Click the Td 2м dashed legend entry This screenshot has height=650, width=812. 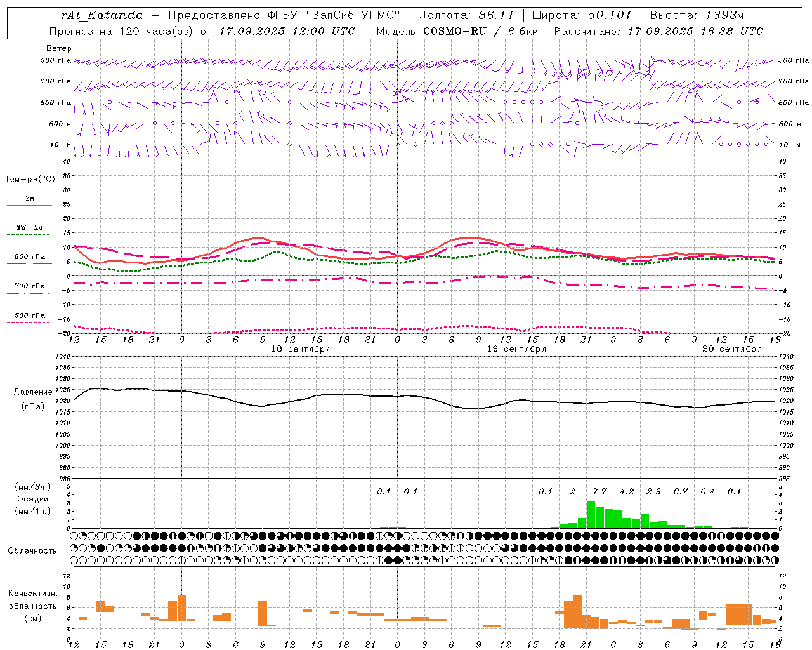coord(29,230)
